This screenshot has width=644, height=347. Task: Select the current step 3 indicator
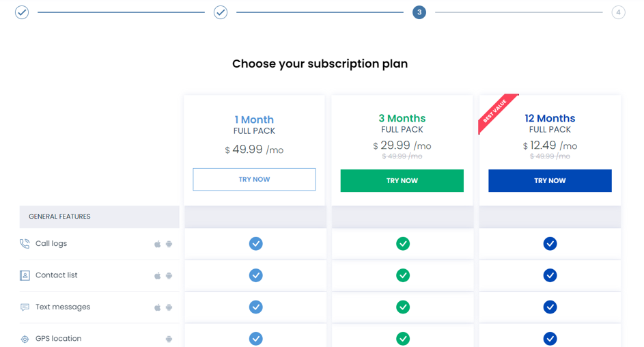click(x=419, y=12)
